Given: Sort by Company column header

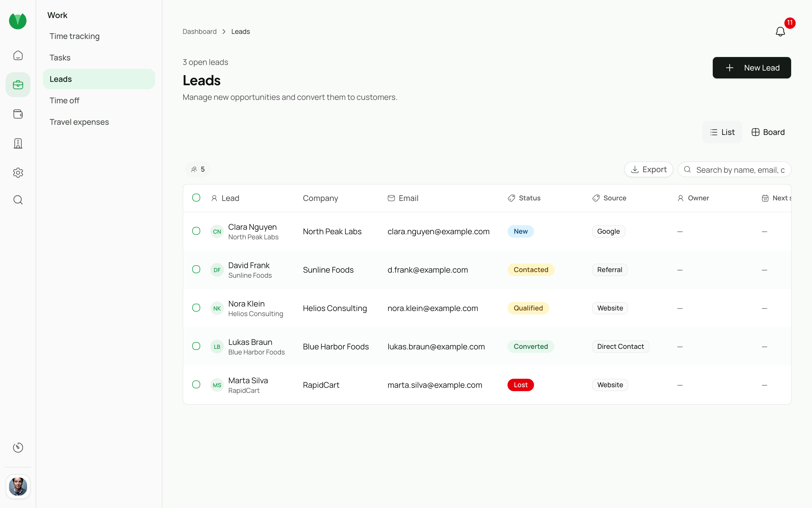Looking at the screenshot, I should (x=321, y=198).
